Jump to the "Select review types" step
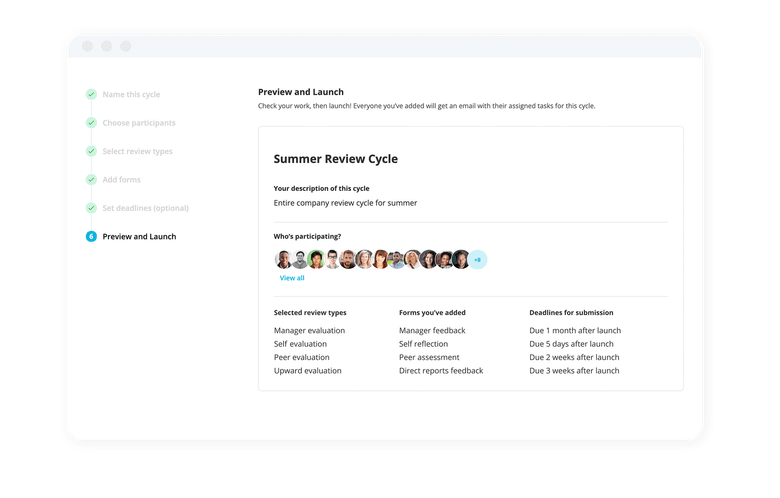Screen dimensions: 780x498 tap(137, 151)
